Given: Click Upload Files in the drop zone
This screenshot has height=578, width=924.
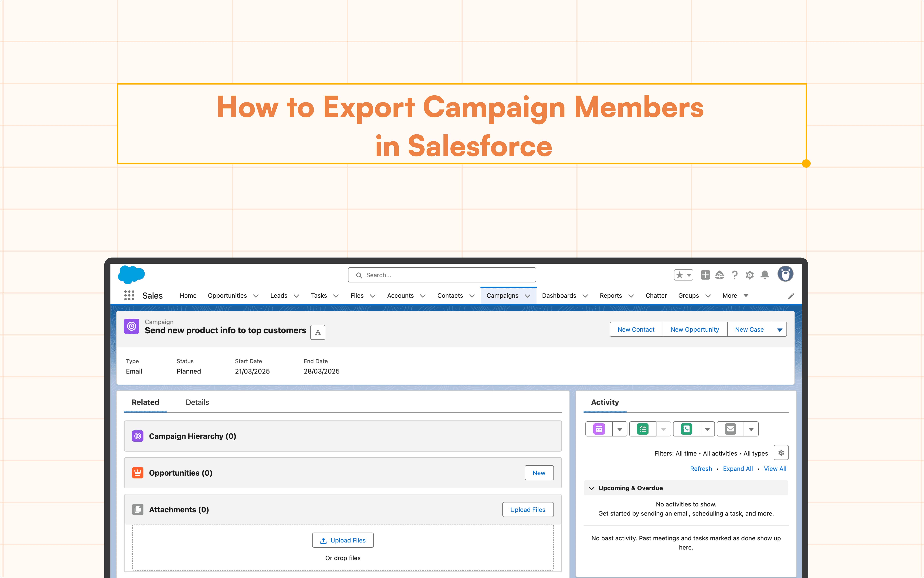Looking at the screenshot, I should [343, 540].
